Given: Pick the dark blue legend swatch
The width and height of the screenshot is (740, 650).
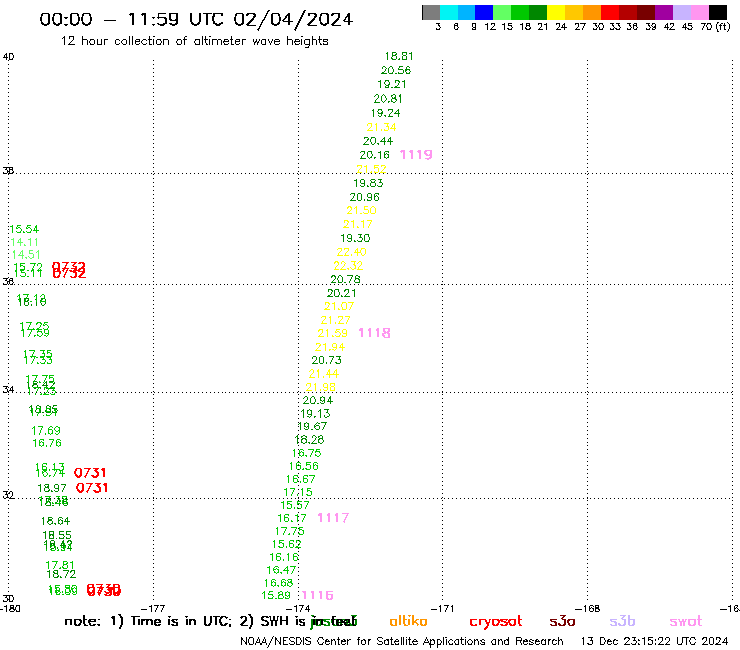Looking at the screenshot, I should (x=484, y=12).
